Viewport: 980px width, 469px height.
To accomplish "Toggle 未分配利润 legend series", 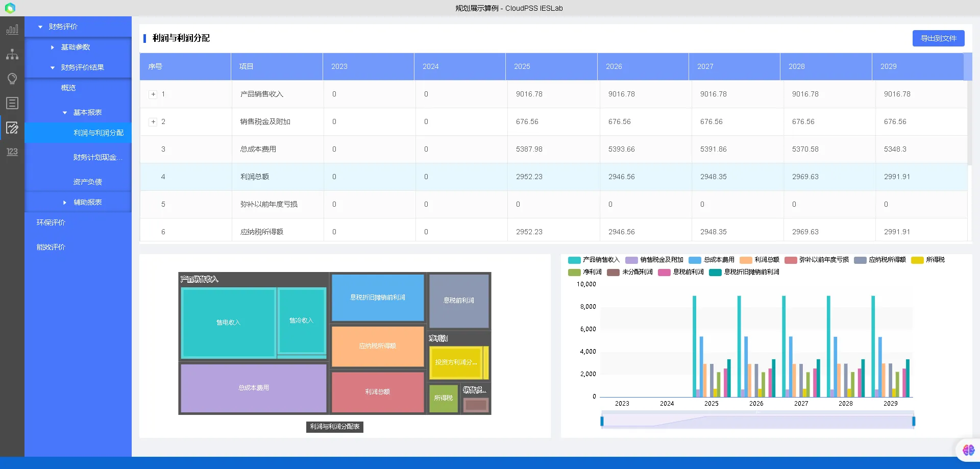I will (x=630, y=272).
